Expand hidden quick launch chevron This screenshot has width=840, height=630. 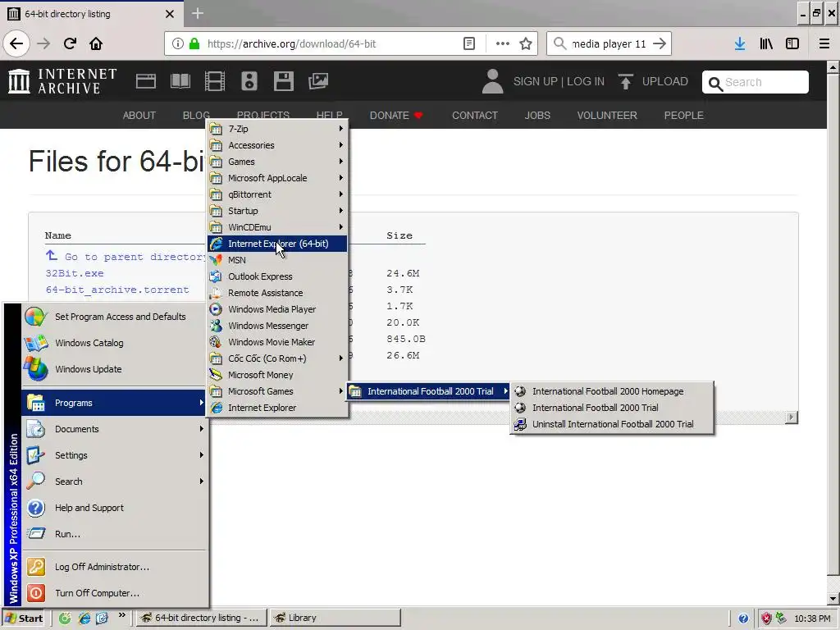[122, 615]
